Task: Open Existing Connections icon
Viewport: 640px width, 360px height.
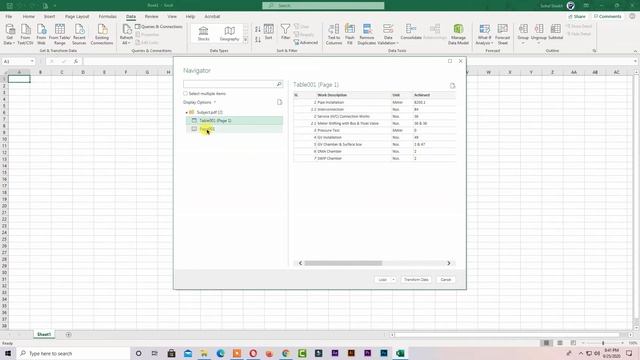Action: click(102, 34)
